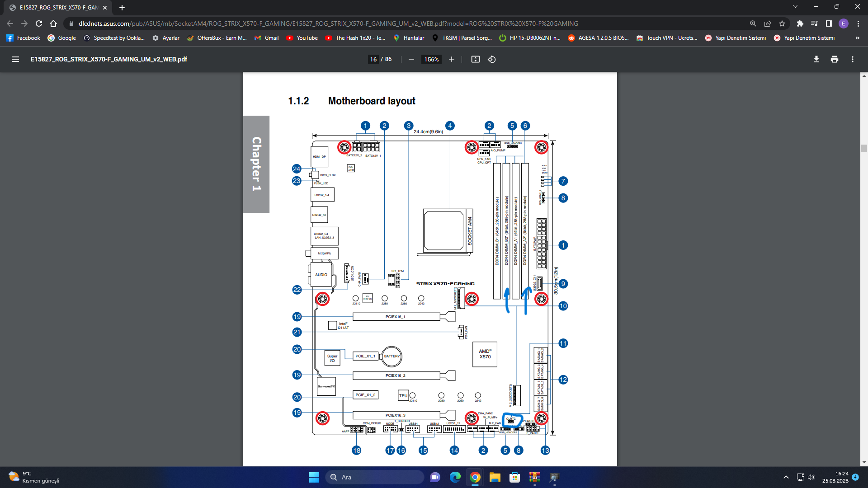Bookmark this page with the star icon
Image resolution: width=868 pixels, height=488 pixels.
tap(782, 23)
